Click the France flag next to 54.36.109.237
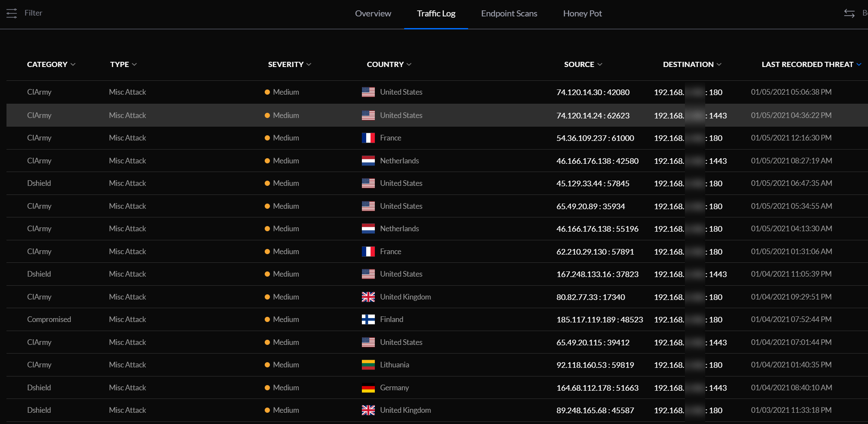The width and height of the screenshot is (868, 424). (367, 137)
